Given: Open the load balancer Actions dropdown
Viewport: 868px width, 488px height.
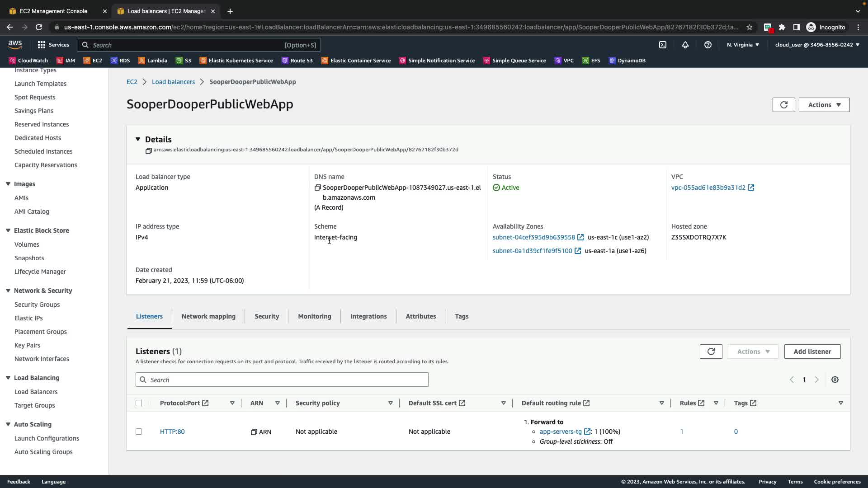Looking at the screenshot, I should 824,105.
